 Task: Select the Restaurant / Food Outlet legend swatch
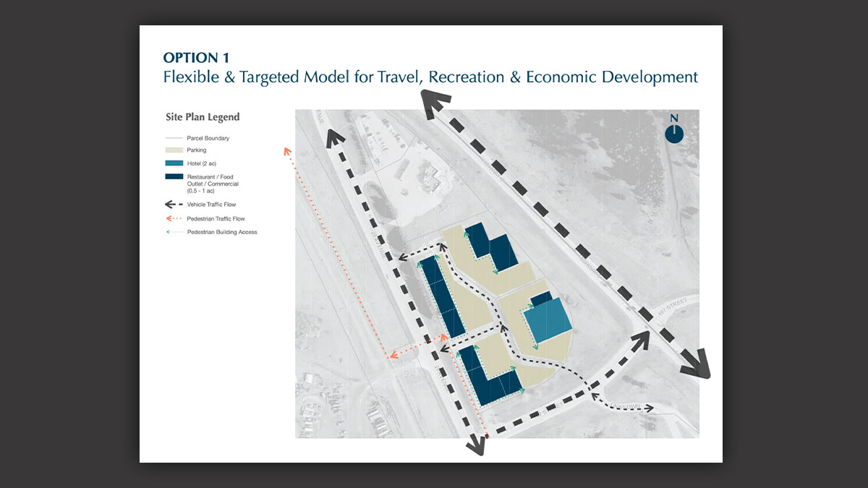pyautogui.click(x=174, y=176)
